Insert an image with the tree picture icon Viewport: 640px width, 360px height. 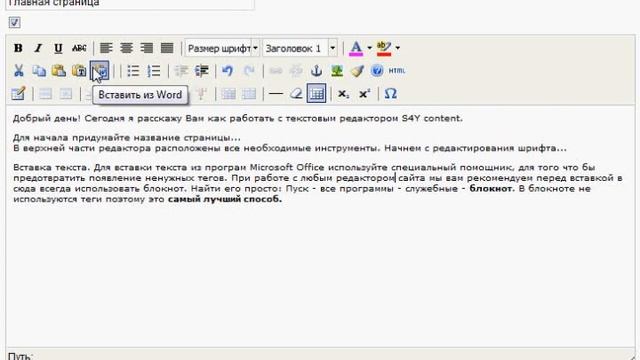coord(337,71)
